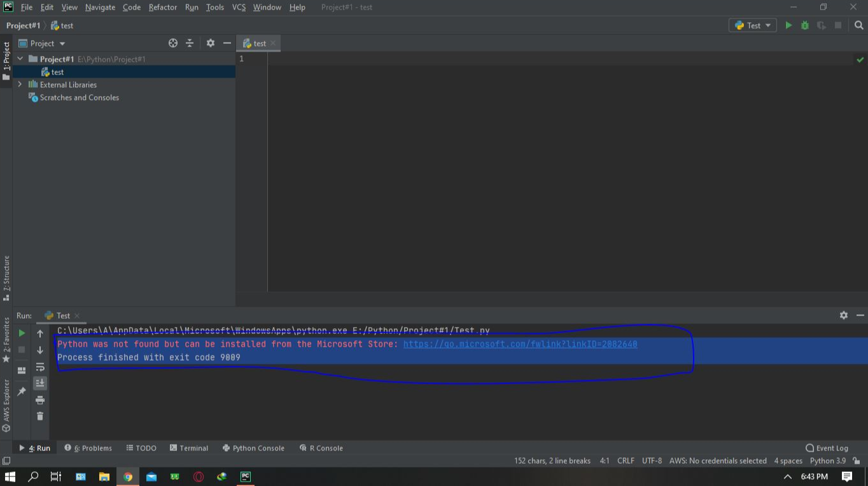868x486 pixels.
Task: Collapse all in the Project panel
Action: coord(190,43)
